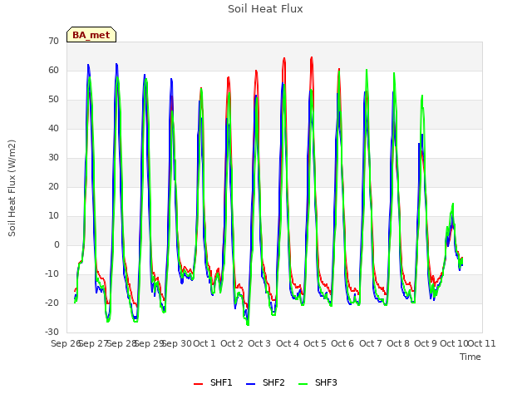This screenshot has height=399, width=532.
Task: Click the -30 y-axis tick label
Action: coord(52,332)
